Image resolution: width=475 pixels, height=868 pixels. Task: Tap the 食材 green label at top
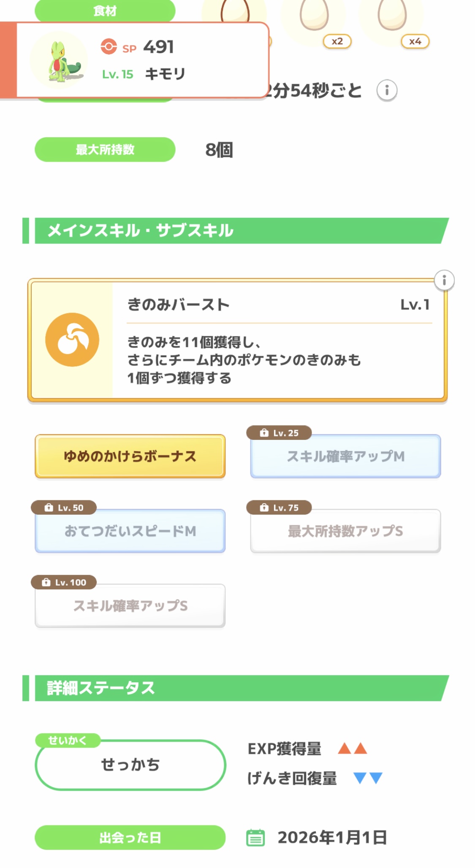tap(105, 10)
